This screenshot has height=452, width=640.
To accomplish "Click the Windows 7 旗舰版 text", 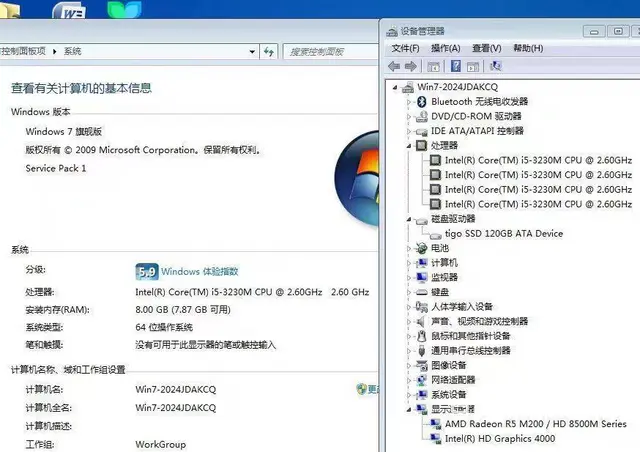I will 64,131.
